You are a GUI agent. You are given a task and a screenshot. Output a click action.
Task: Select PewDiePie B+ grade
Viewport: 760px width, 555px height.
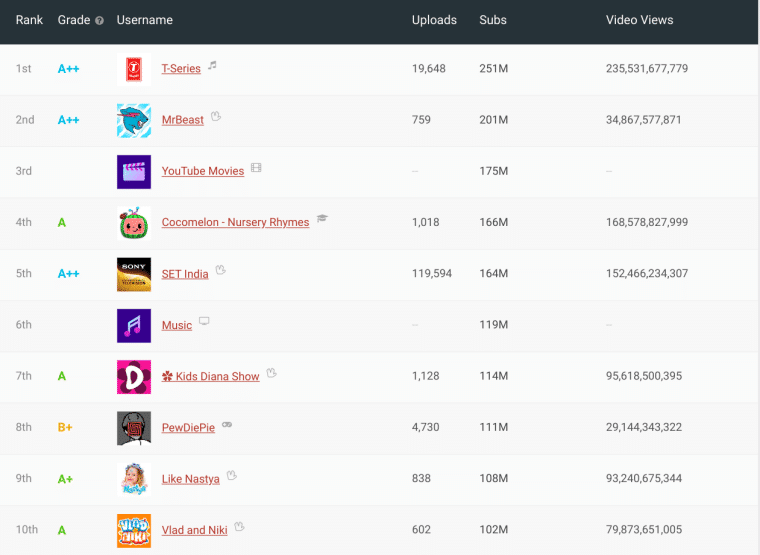(65, 428)
